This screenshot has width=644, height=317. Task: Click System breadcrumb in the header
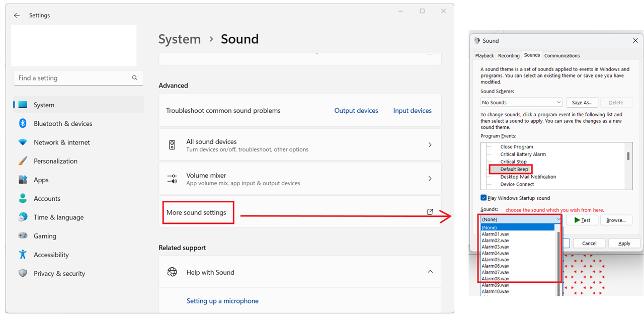click(x=180, y=39)
